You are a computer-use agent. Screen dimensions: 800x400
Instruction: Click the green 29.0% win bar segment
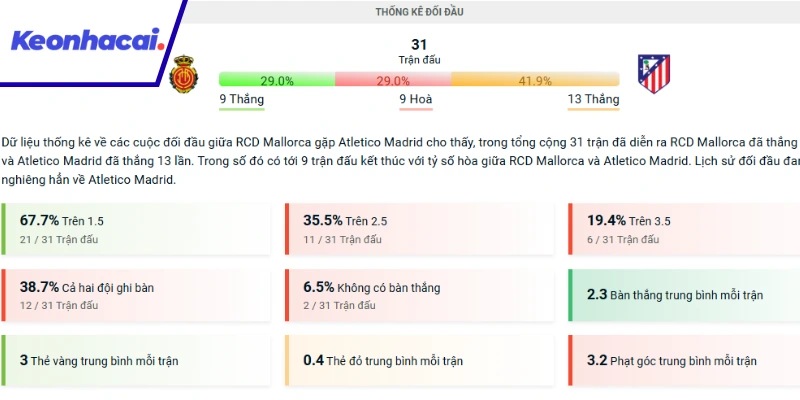tap(276, 80)
